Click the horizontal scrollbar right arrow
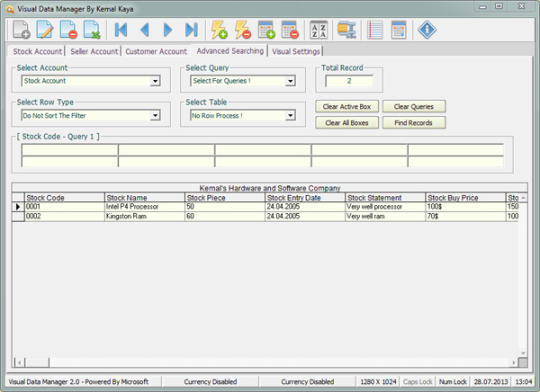The image size is (540, 392). pos(514,362)
